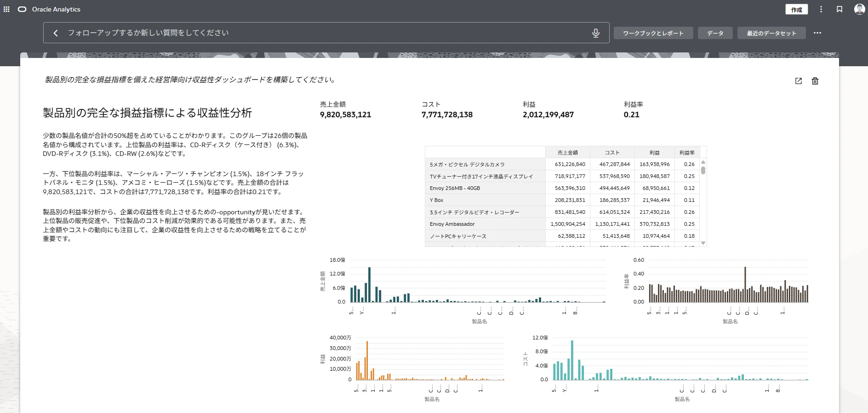Click the 利益 KPI value 2,012,199,487
Image resolution: width=868 pixels, height=413 pixels.
coord(548,115)
